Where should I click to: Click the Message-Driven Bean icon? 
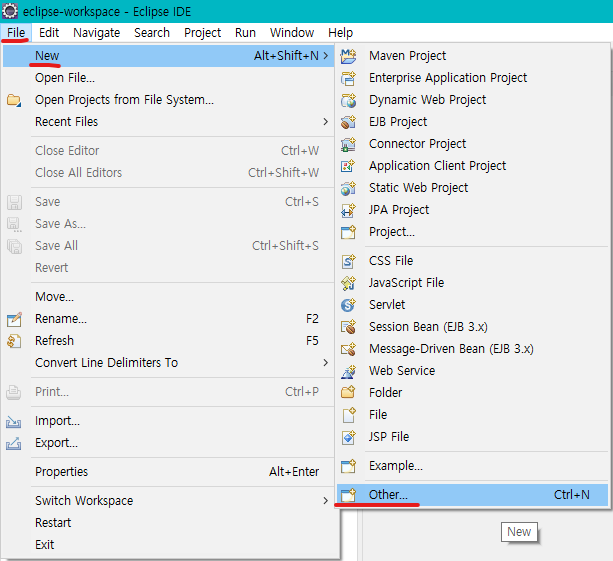(348, 349)
